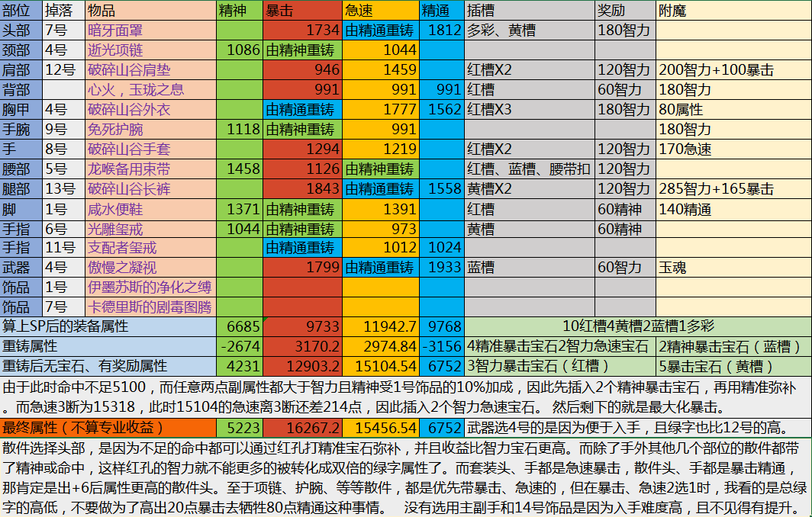Click the orange 急速 header cell
Image resolution: width=812 pixels, height=517 pixels.
(381, 11)
